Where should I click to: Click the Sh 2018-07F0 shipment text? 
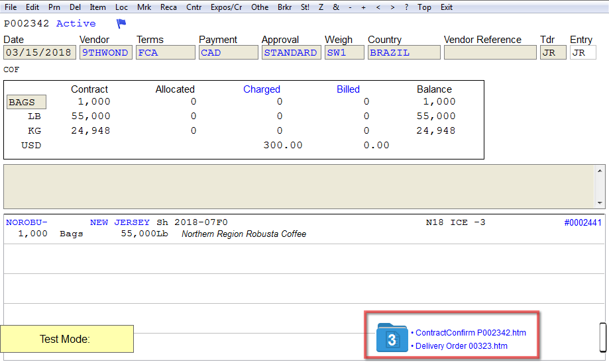(192, 222)
